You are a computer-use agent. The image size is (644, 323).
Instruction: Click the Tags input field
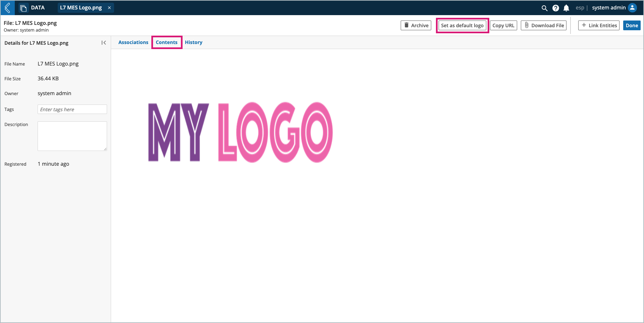(72, 109)
